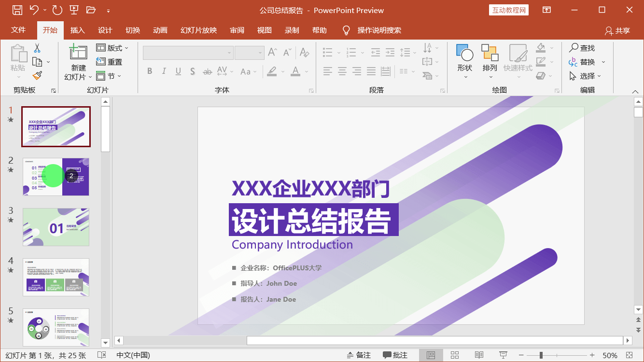Image resolution: width=644 pixels, height=362 pixels.
Task: Click the Shape Fill paint bucket
Action: [541, 48]
